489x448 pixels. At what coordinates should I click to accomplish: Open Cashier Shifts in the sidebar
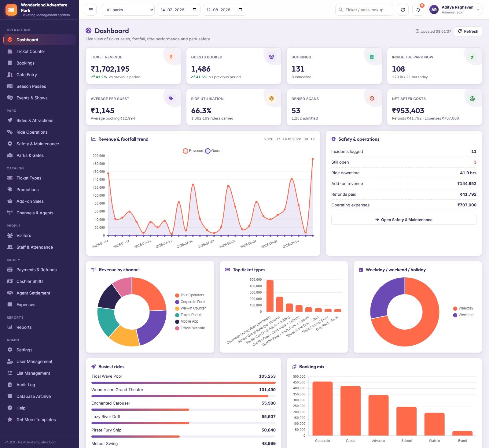39,281
